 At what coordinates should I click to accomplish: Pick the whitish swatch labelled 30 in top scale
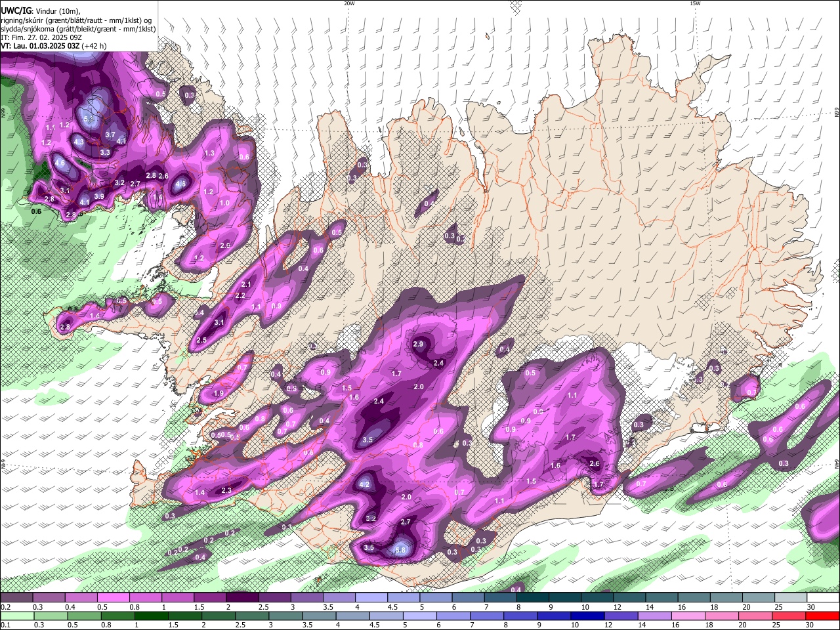[x=823, y=598]
